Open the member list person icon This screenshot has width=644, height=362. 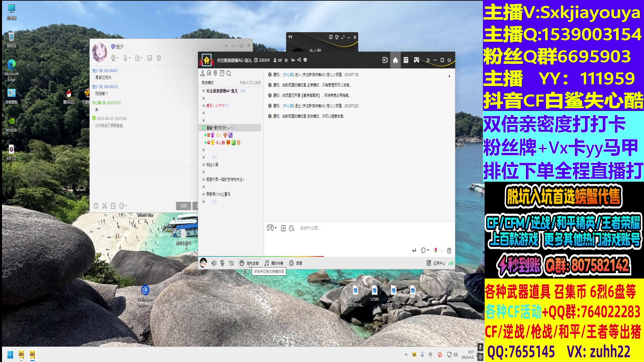pos(203,73)
